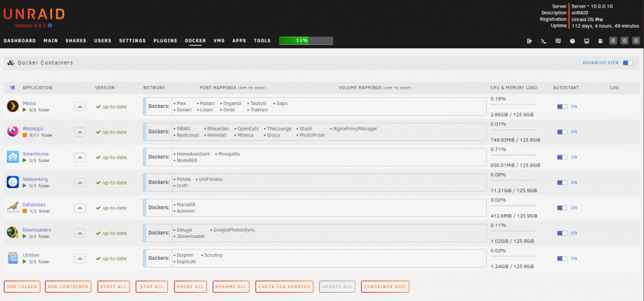The width and height of the screenshot is (644, 301).
Task: Click the Networking folder icon
Action: coord(13,182)
